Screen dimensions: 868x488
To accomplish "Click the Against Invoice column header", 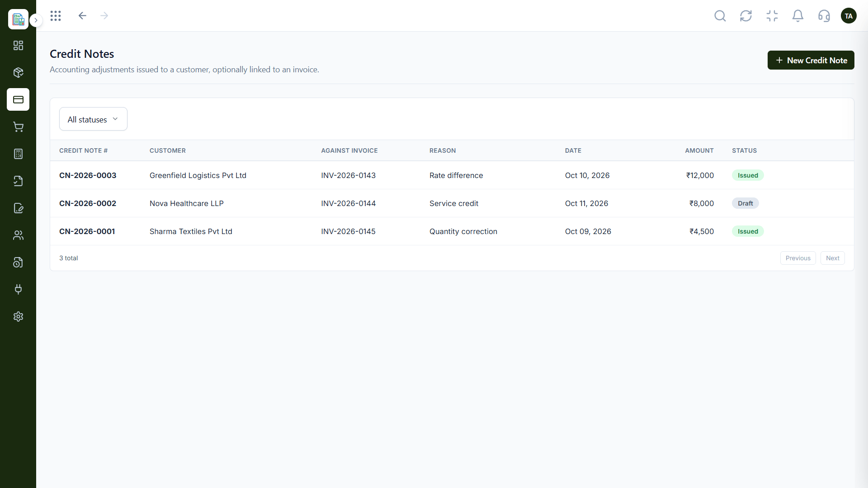I will (349, 150).
